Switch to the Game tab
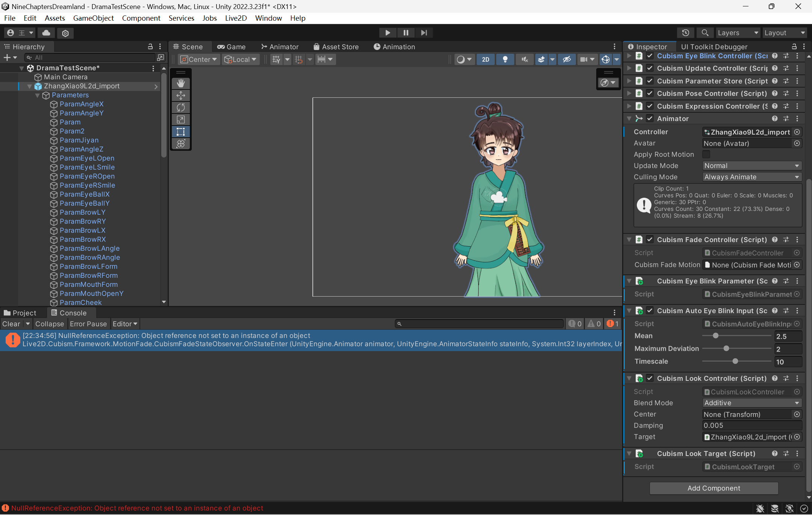812x515 pixels. point(232,47)
